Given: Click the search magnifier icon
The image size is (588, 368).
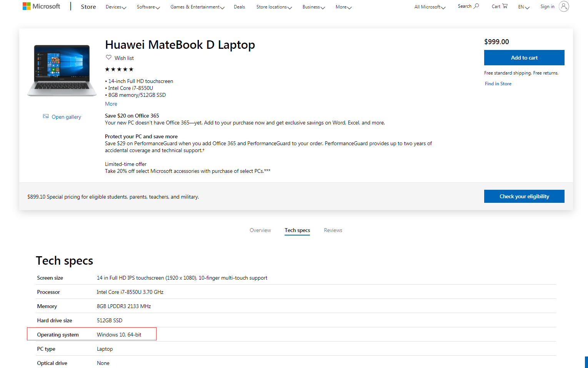Looking at the screenshot, I should coord(476,6).
